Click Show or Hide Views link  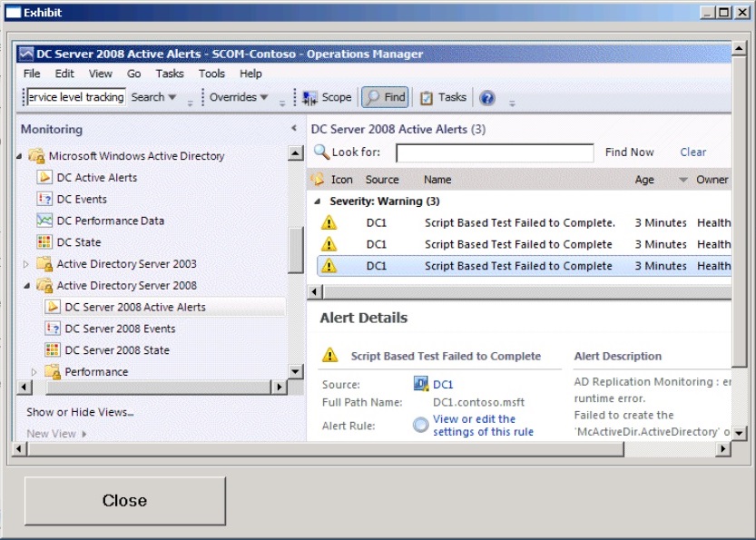point(80,412)
